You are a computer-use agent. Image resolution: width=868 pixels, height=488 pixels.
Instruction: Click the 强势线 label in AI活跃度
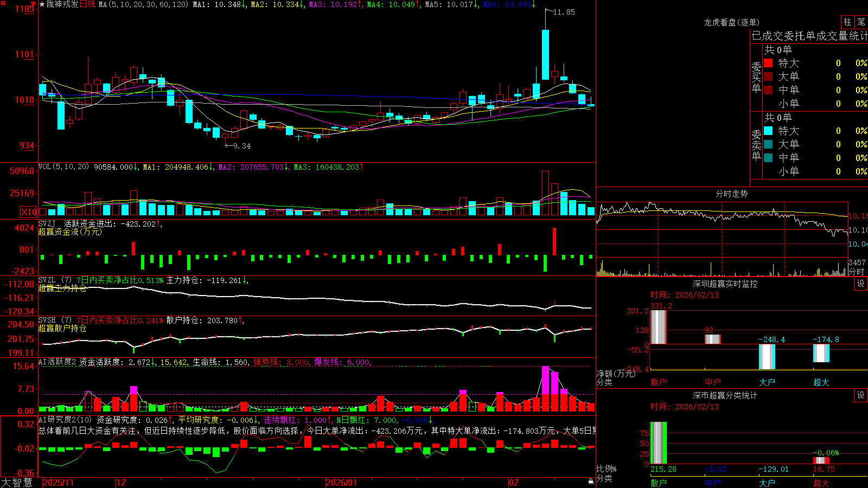coord(266,362)
